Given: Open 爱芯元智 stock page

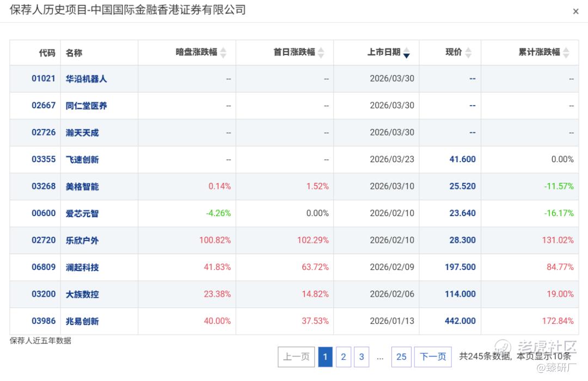Looking at the screenshot, I should point(82,214).
